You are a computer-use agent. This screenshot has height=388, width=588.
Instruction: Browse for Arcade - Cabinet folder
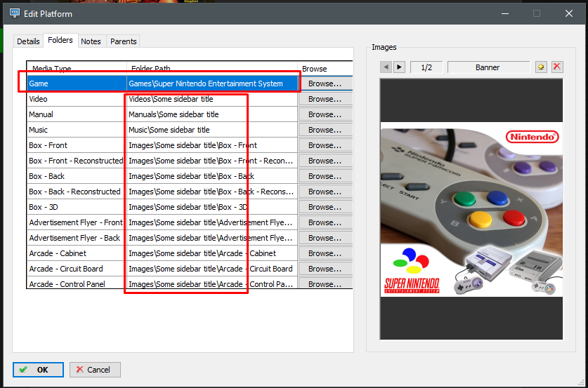[x=325, y=253]
